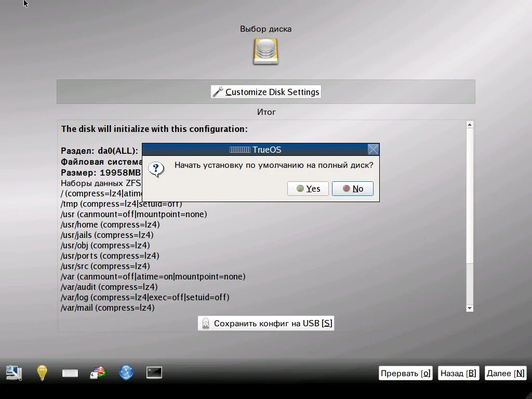
Task: Click the summary scrollbar up arrow
Action: click(470, 125)
